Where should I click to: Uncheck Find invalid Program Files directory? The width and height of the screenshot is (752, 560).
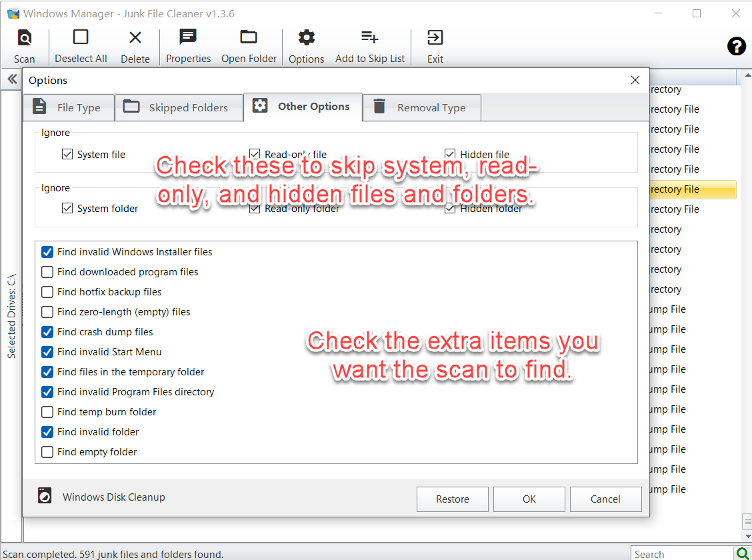(47, 392)
